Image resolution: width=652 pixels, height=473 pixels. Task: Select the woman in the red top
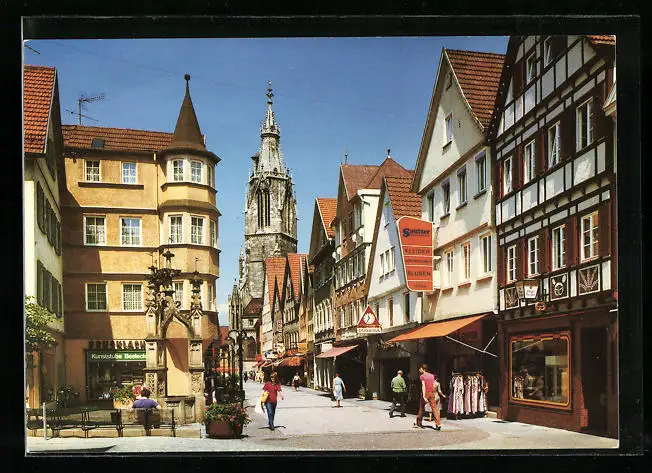coord(271,398)
